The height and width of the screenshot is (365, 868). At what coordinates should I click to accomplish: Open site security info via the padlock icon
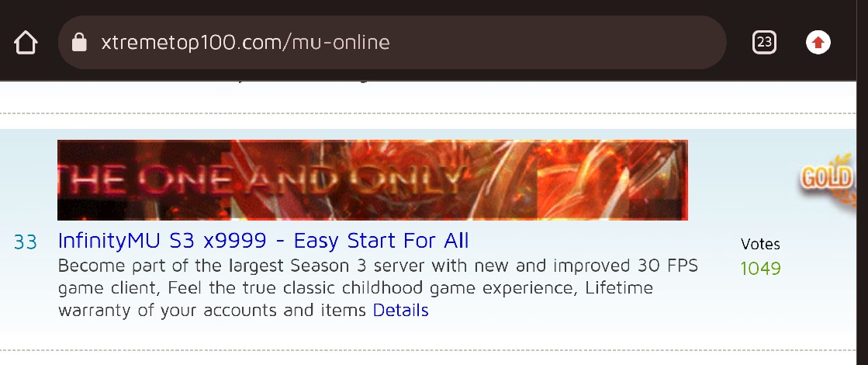(80, 42)
